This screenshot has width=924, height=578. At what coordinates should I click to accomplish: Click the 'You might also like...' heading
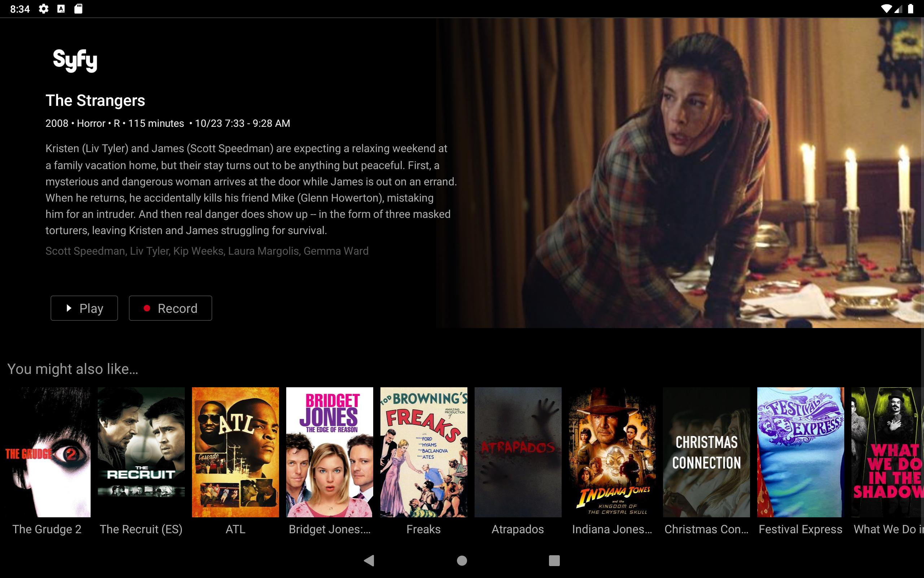tap(73, 369)
